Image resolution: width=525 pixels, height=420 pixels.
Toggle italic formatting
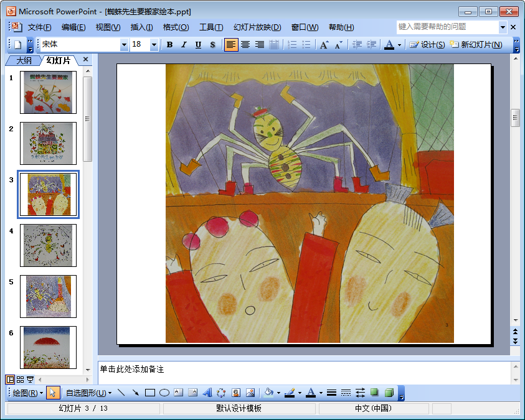click(184, 44)
